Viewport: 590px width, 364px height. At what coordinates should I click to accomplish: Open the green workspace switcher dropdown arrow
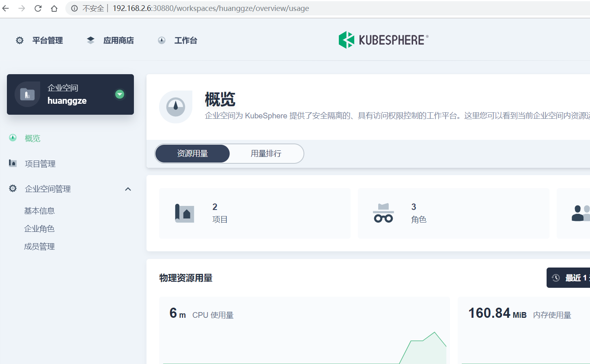120,94
